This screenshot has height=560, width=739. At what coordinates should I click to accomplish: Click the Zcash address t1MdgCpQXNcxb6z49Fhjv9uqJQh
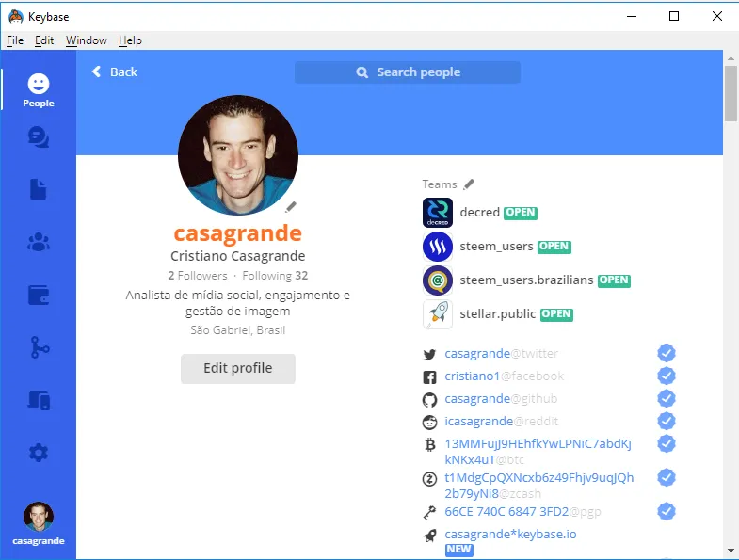[539, 486]
